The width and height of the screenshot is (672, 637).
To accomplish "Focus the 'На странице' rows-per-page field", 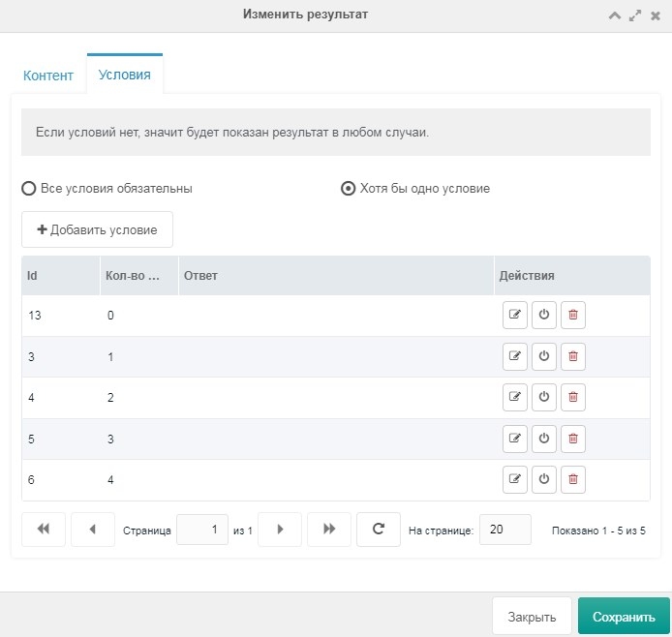I will click(505, 530).
